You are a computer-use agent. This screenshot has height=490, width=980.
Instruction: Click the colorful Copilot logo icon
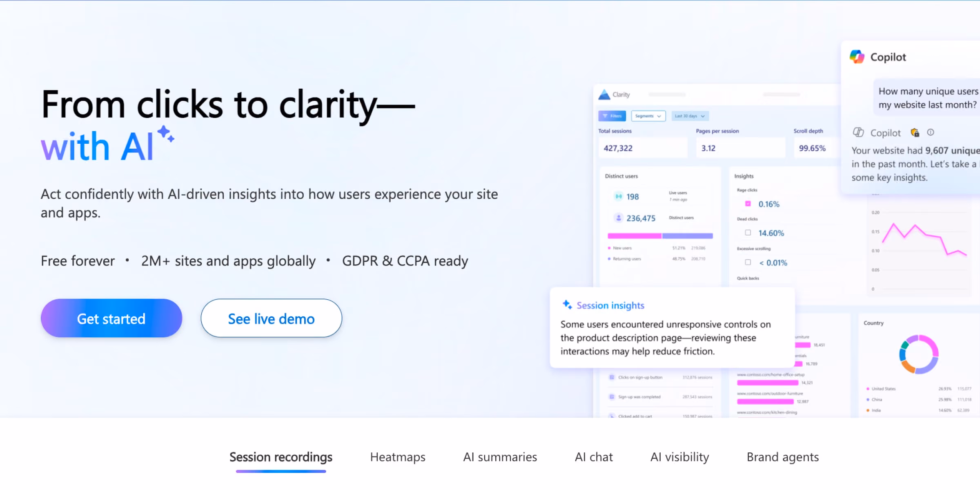[x=857, y=57]
